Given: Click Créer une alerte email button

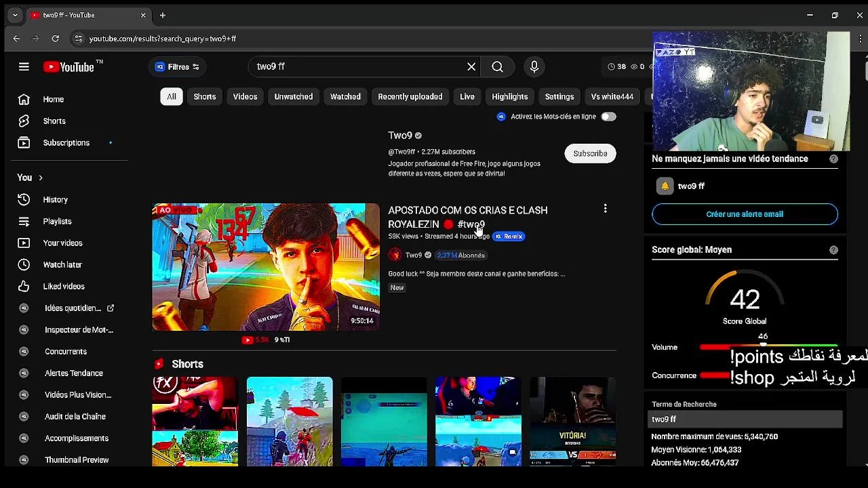Looking at the screenshot, I should (x=745, y=214).
